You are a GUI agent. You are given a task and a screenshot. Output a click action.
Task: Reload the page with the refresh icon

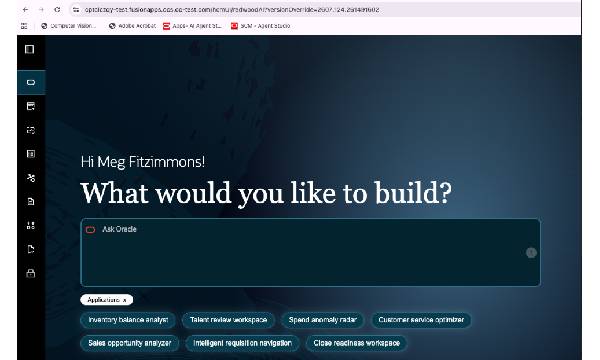[x=57, y=10]
